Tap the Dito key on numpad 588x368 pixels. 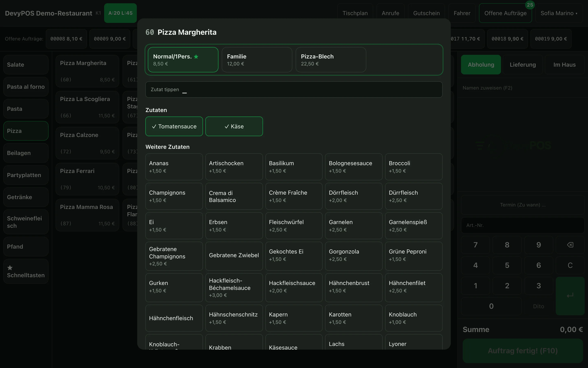click(x=538, y=306)
